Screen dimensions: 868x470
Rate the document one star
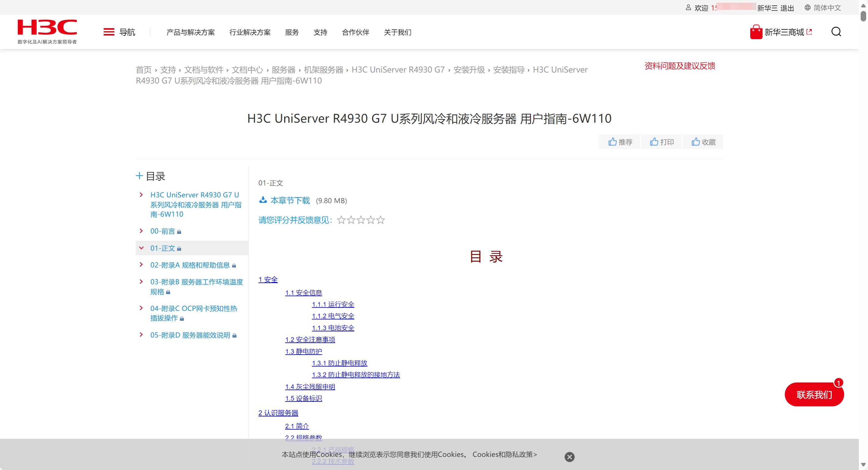341,220
